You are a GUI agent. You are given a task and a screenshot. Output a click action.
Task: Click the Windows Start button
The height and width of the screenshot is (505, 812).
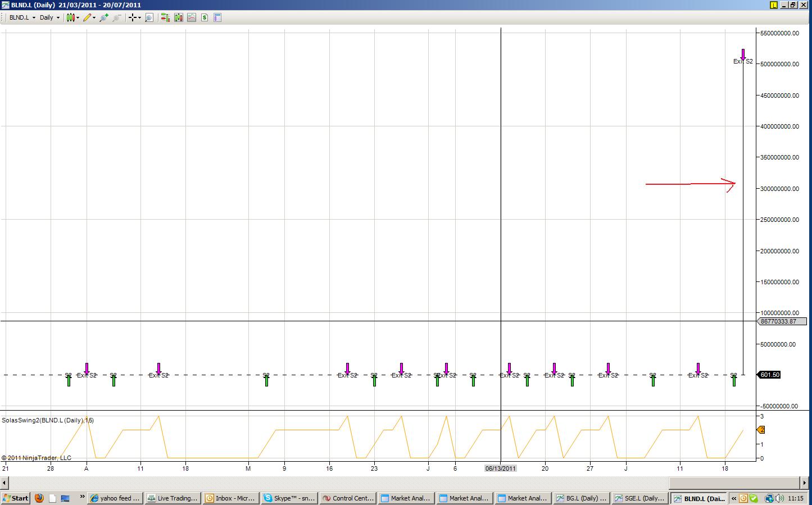(x=16, y=498)
